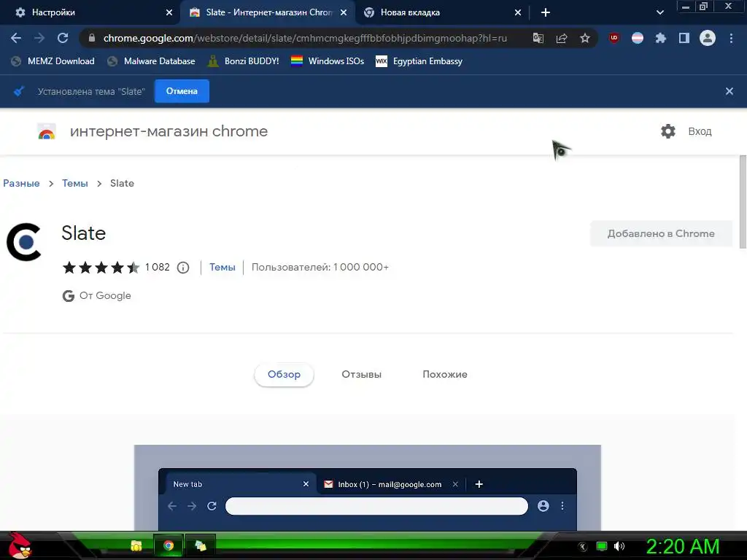747x560 pixels.
Task: Click the forward navigation arrow
Action: click(39, 38)
